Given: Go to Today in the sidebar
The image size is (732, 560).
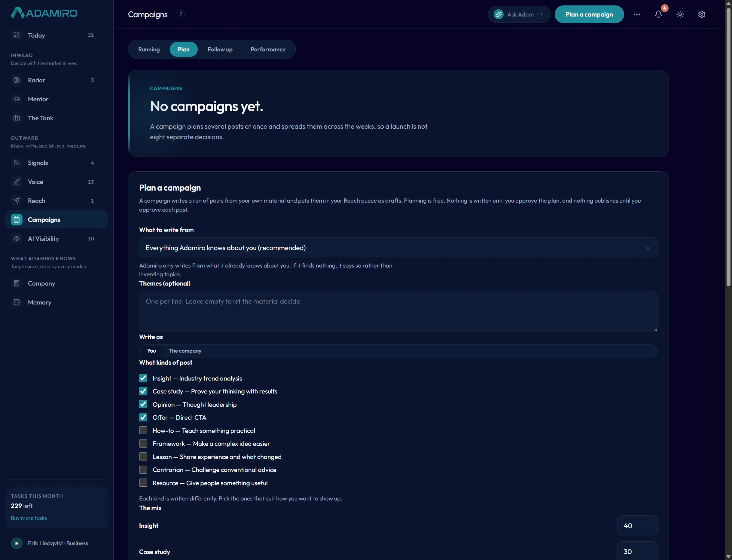Looking at the screenshot, I should tap(56, 35).
